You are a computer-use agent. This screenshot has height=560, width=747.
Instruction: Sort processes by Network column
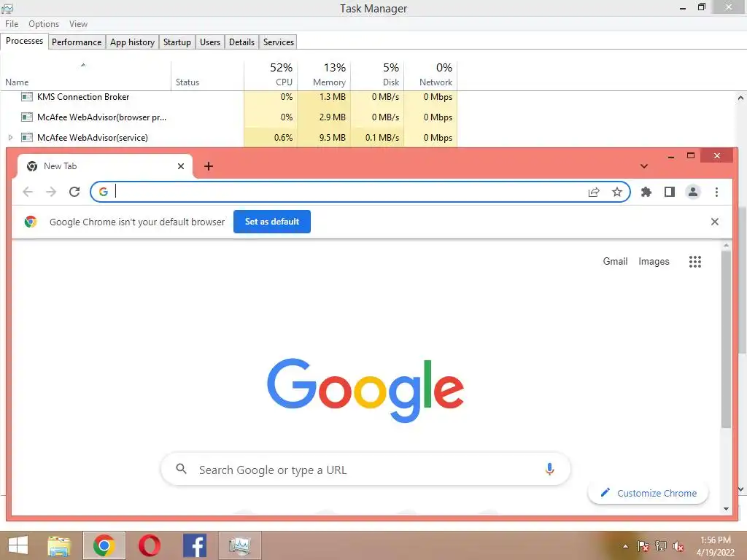[x=431, y=75]
